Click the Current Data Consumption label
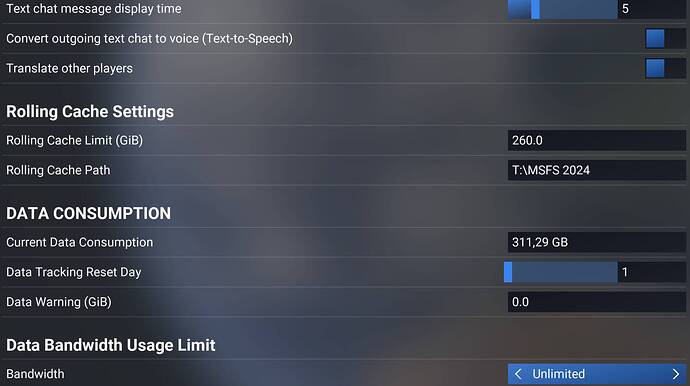The width and height of the screenshot is (690, 386). [x=80, y=243]
